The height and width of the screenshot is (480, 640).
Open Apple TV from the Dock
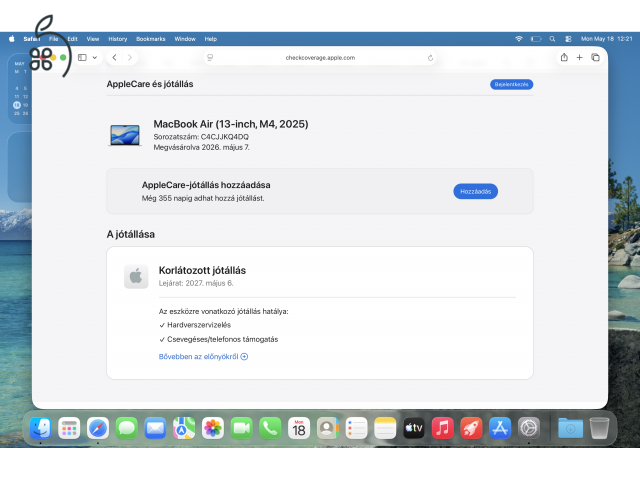tap(414, 428)
